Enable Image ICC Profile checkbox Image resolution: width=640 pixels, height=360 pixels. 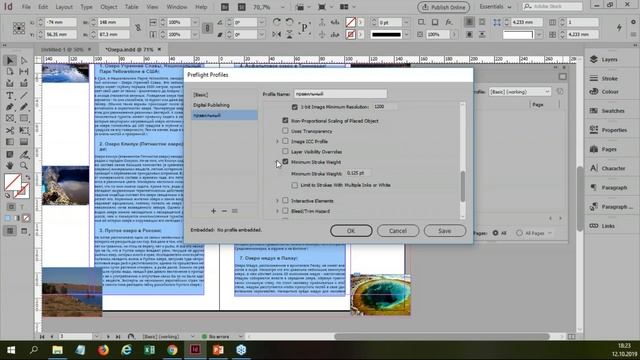tap(285, 141)
